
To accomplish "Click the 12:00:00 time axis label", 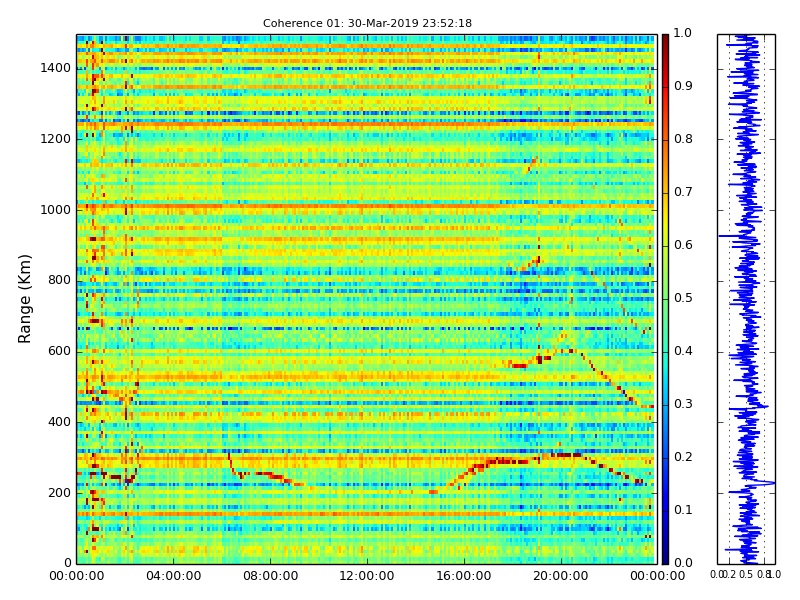I will point(367,576).
